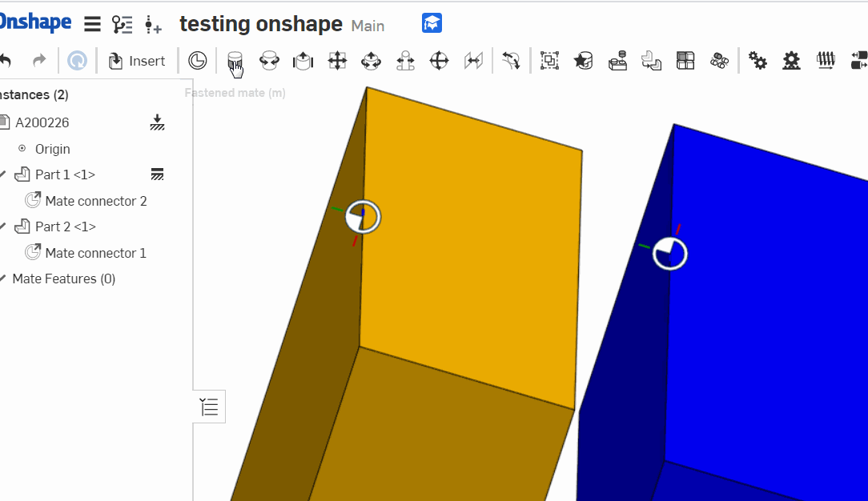Viewport: 868px width, 501px height.
Task: Select the Screw relation tool
Action: click(826, 60)
